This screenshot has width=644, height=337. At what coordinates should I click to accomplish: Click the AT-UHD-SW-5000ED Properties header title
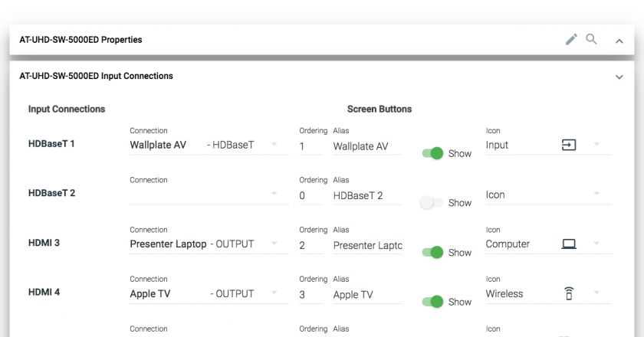tap(81, 40)
